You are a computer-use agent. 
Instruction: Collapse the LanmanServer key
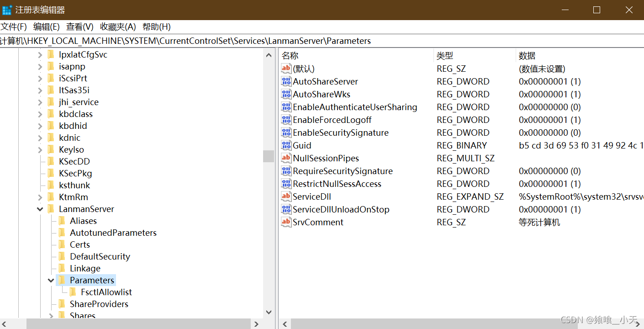coord(40,209)
